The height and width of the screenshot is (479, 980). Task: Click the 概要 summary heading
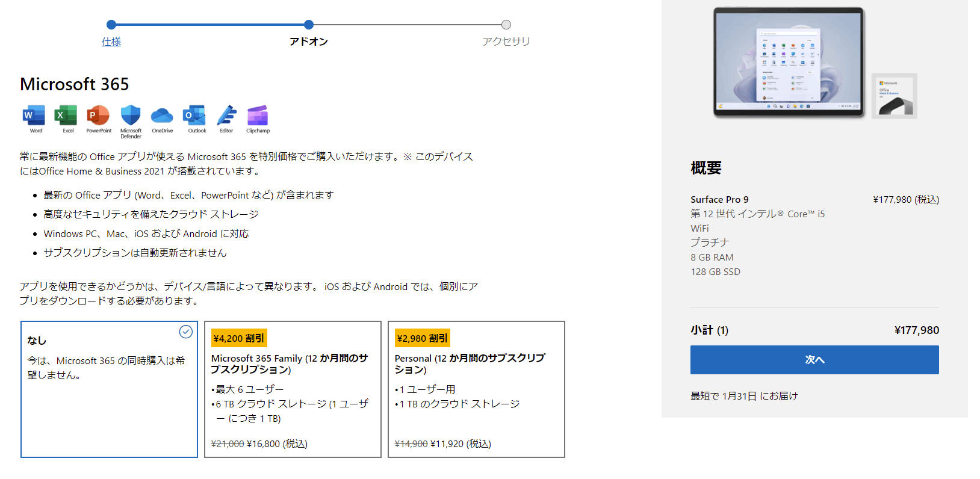[x=706, y=168]
